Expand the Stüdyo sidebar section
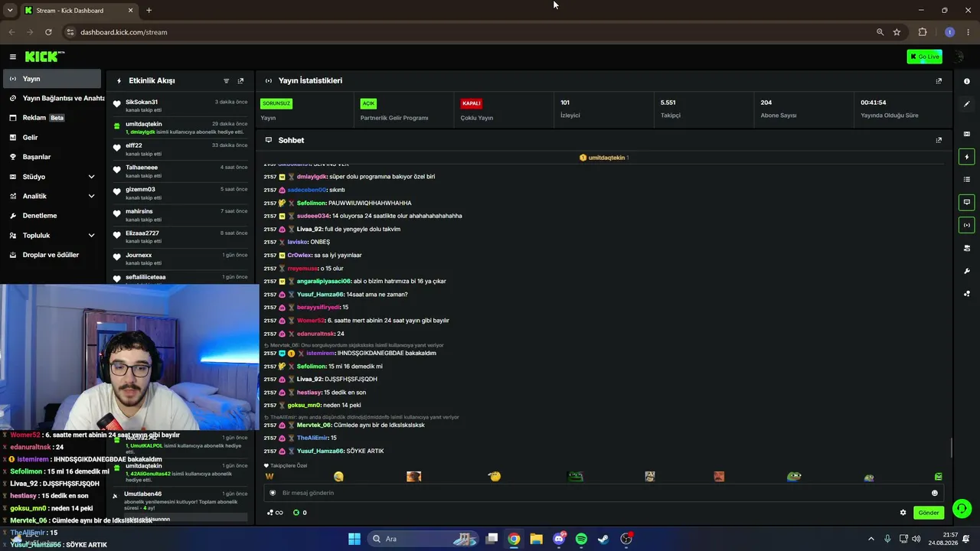Image resolution: width=980 pixels, height=551 pixels. (x=91, y=177)
